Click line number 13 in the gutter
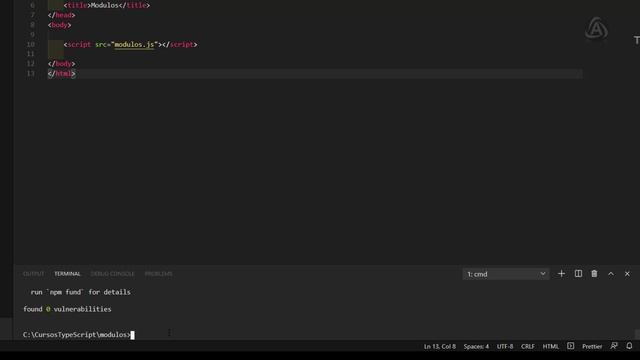This screenshot has height=360, width=640. 31,73
